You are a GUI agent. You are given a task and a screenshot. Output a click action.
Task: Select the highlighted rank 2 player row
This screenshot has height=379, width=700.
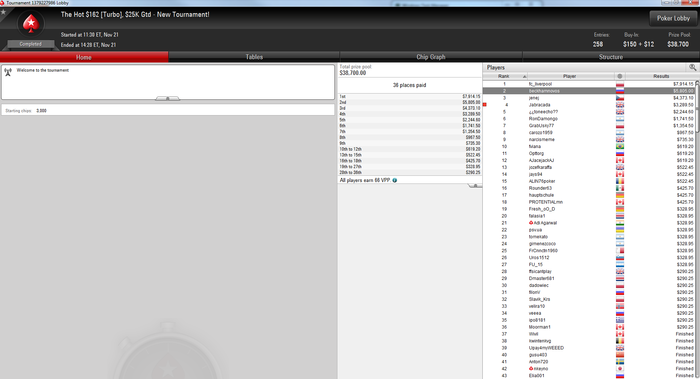tap(589, 91)
